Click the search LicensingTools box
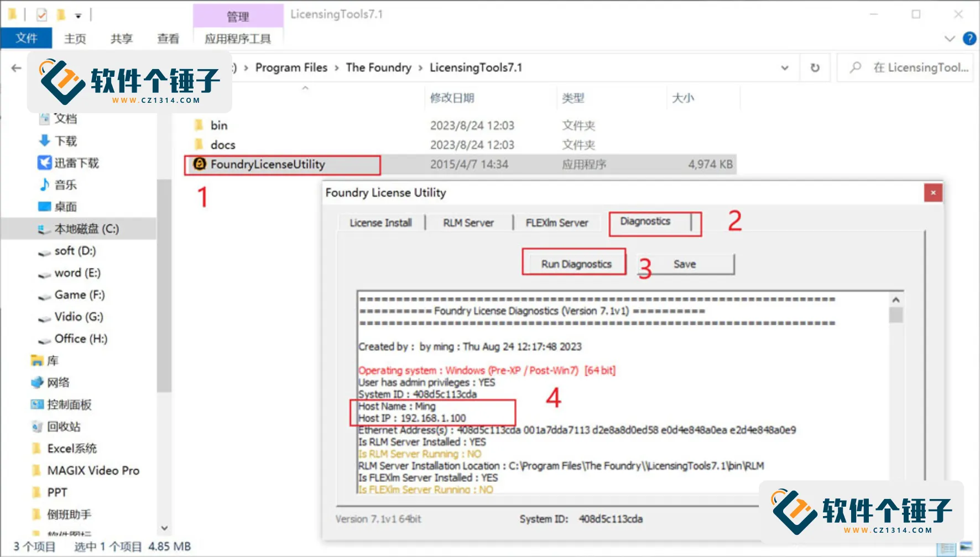Viewport: 980px width, 557px height. [x=905, y=68]
